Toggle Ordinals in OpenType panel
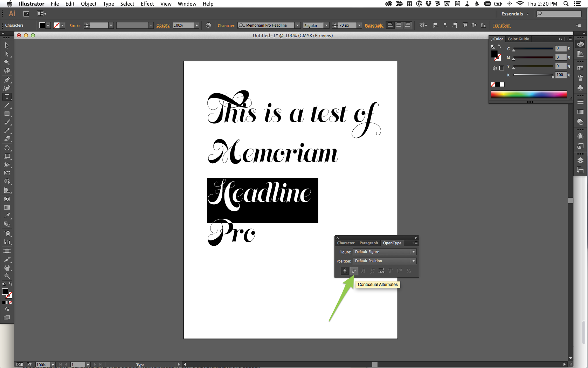Screen dimensions: 588x368 click(400, 271)
